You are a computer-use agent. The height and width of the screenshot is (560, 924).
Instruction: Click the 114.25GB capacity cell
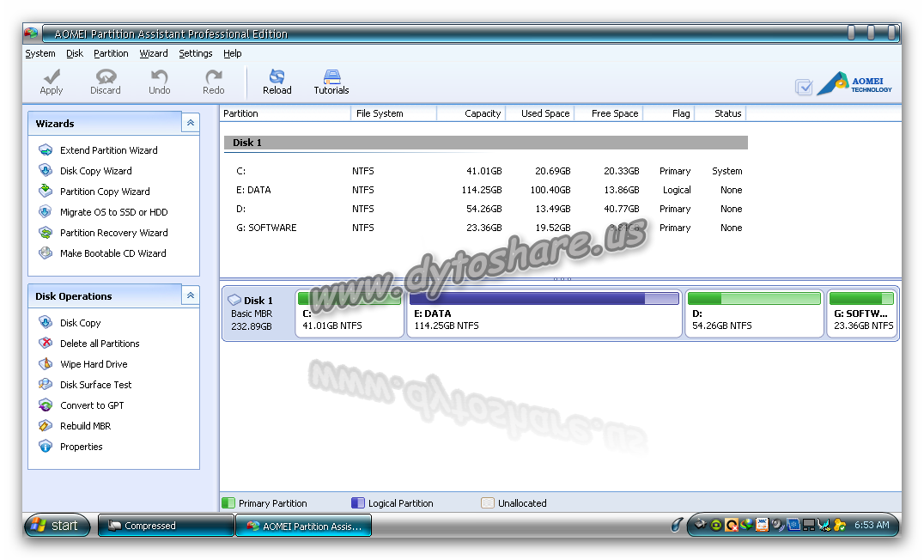coord(482,190)
